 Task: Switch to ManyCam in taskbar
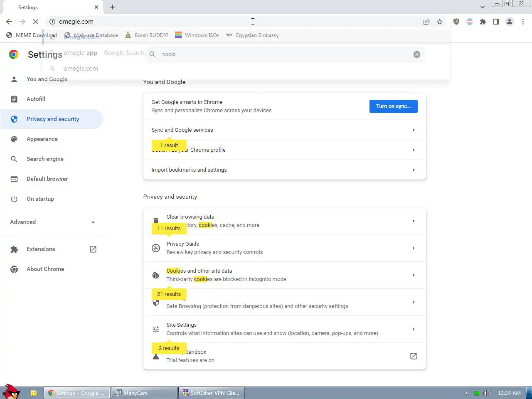pyautogui.click(x=144, y=393)
